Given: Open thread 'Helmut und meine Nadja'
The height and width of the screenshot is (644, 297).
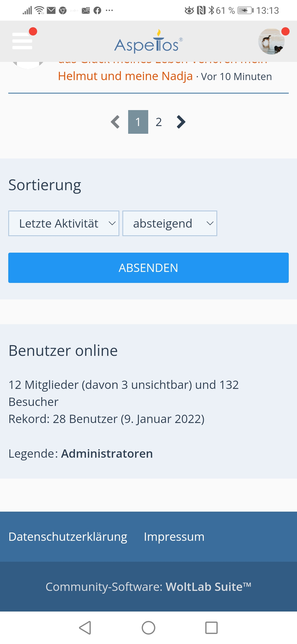Looking at the screenshot, I should pos(125,76).
